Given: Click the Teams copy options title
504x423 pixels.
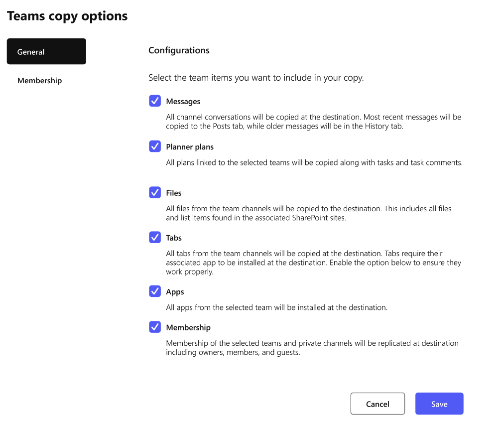Looking at the screenshot, I should [x=67, y=16].
